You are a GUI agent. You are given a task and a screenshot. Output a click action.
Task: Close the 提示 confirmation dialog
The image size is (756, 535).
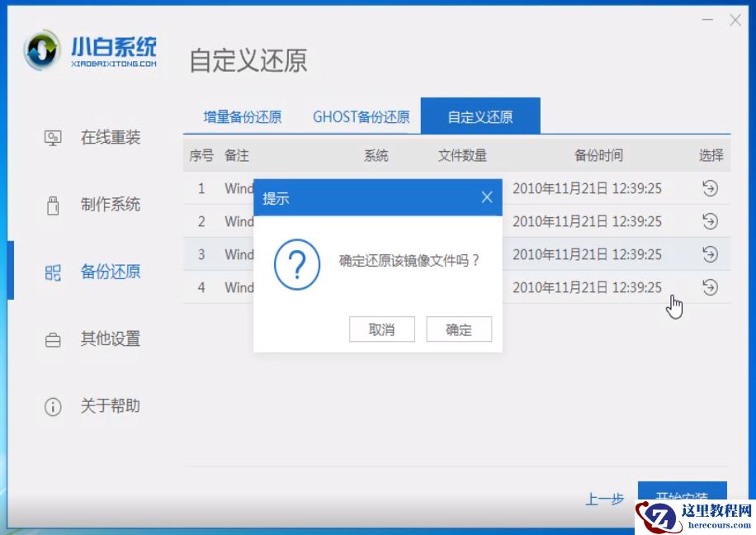pos(489,197)
